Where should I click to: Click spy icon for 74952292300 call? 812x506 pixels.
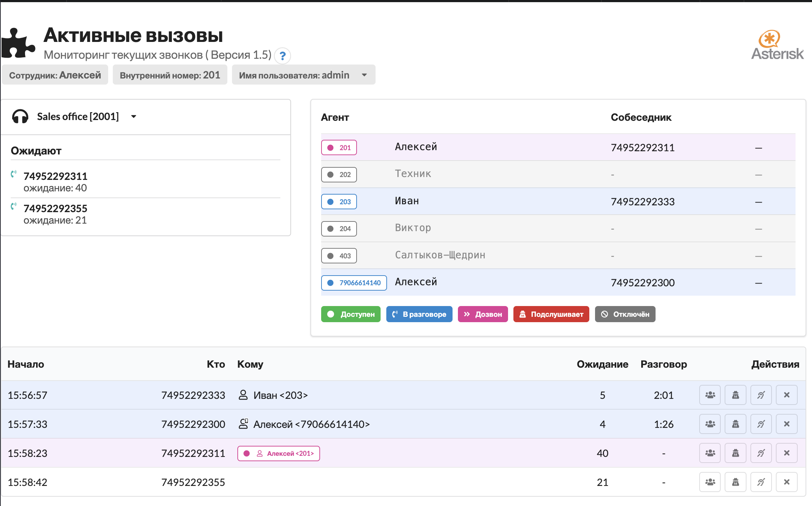pos(735,424)
